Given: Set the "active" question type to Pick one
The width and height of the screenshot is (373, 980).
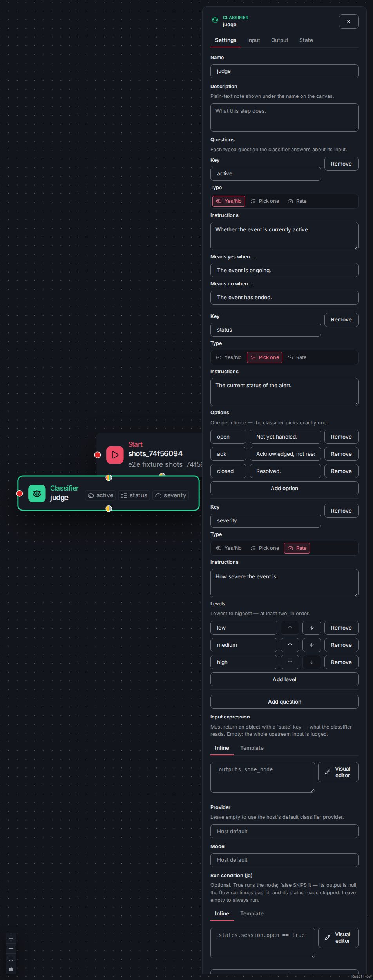Looking at the screenshot, I should (265, 201).
